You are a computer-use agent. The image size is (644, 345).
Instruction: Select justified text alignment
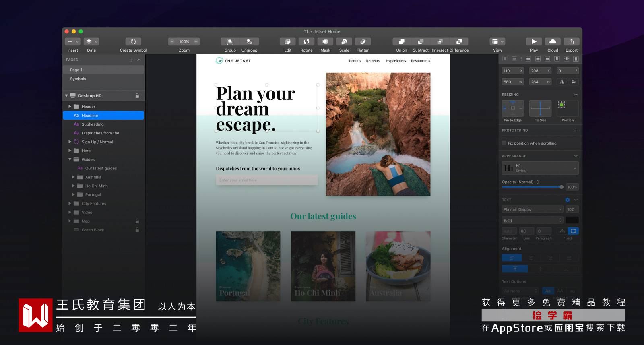coord(569,258)
